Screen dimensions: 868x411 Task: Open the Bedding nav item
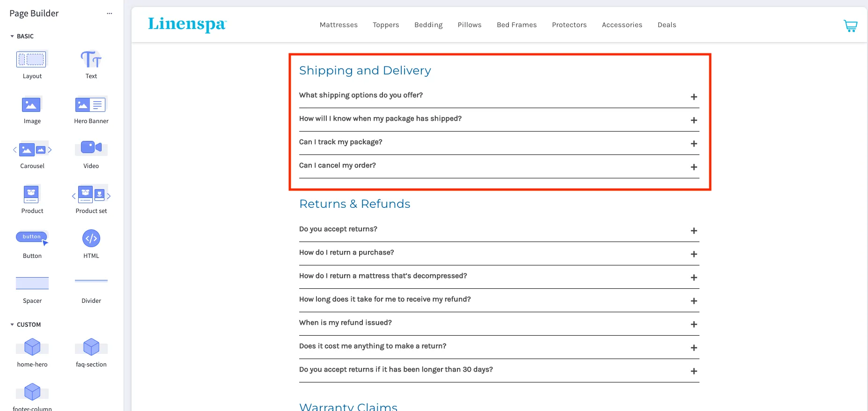coord(428,25)
